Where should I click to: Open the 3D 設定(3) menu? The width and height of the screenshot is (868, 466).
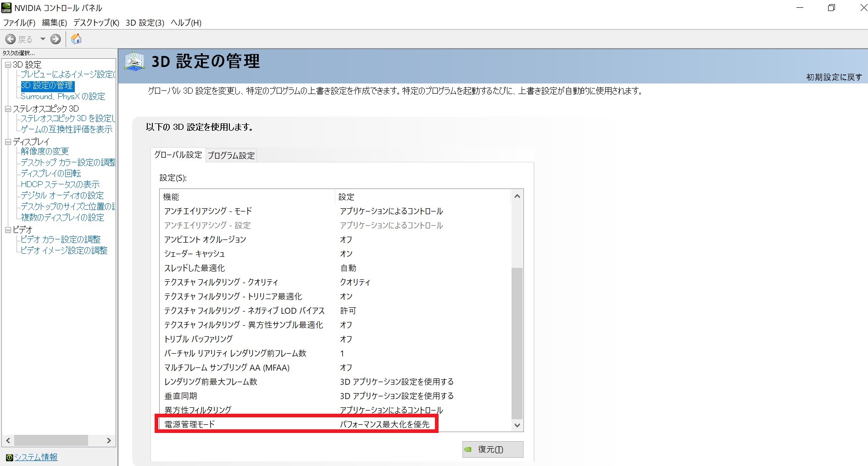[x=145, y=22]
